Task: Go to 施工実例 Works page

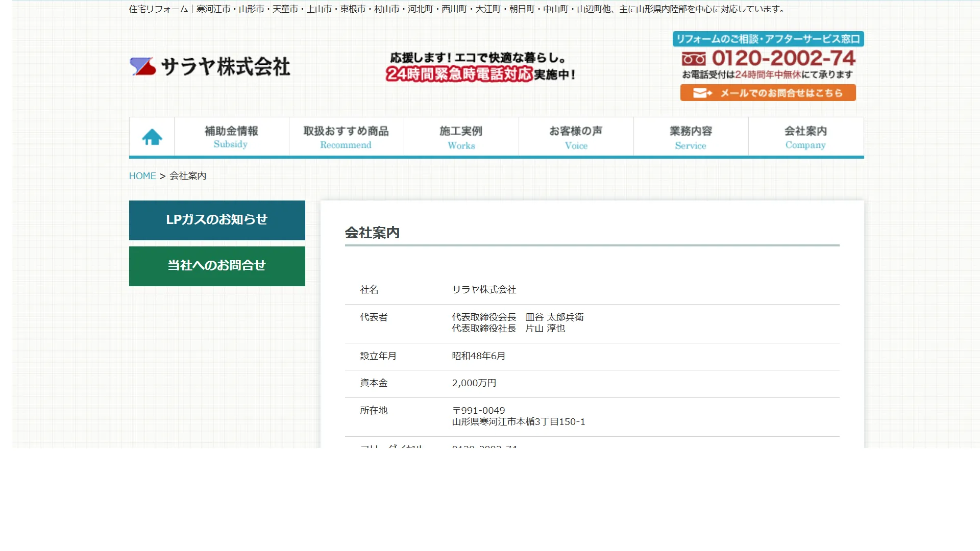Action: pyautogui.click(x=461, y=137)
